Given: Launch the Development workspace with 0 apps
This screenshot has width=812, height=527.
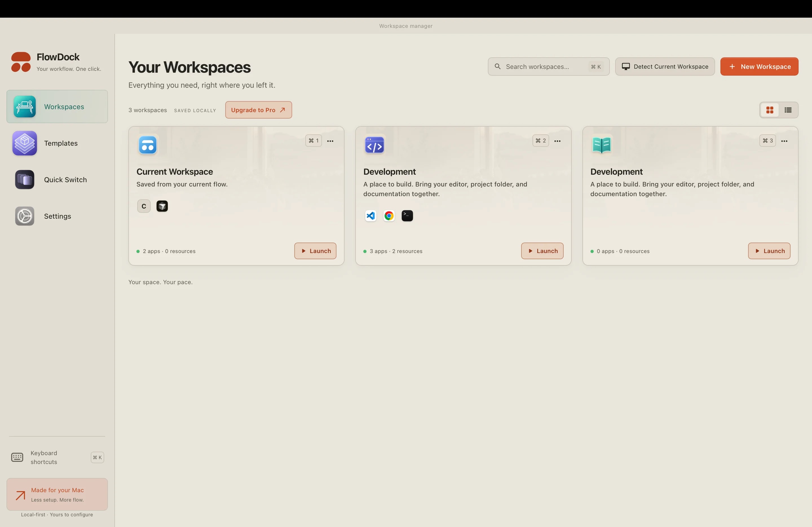Looking at the screenshot, I should coord(769,251).
